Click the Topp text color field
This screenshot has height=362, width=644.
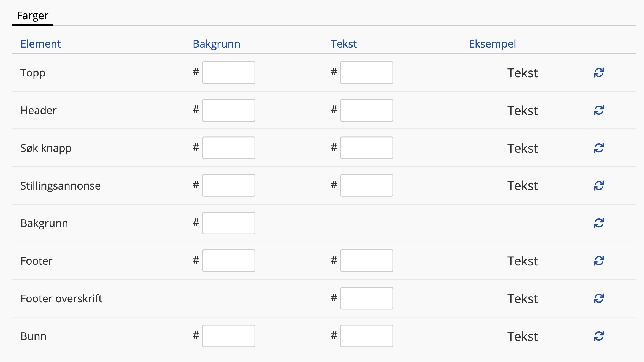tap(367, 73)
